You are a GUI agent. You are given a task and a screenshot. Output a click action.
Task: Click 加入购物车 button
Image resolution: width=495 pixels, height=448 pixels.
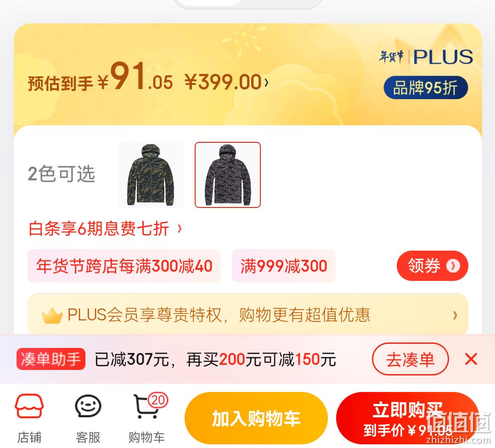[x=256, y=418]
